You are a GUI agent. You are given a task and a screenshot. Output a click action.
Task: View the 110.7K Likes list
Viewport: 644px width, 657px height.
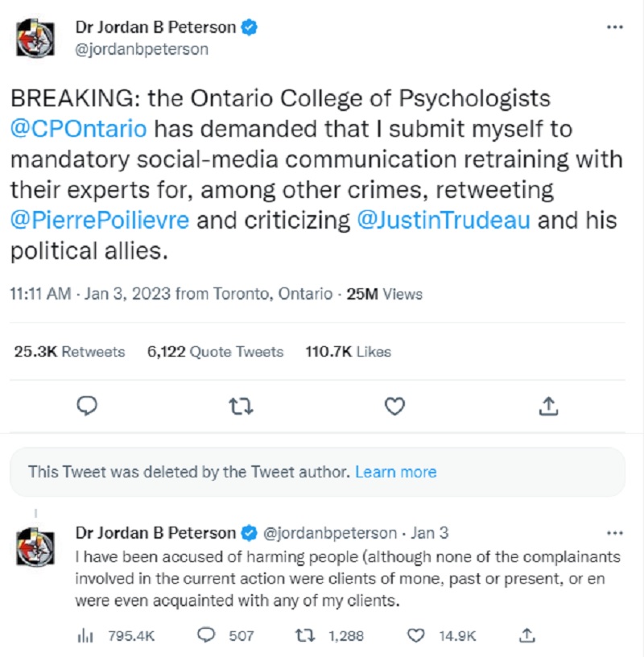348,352
